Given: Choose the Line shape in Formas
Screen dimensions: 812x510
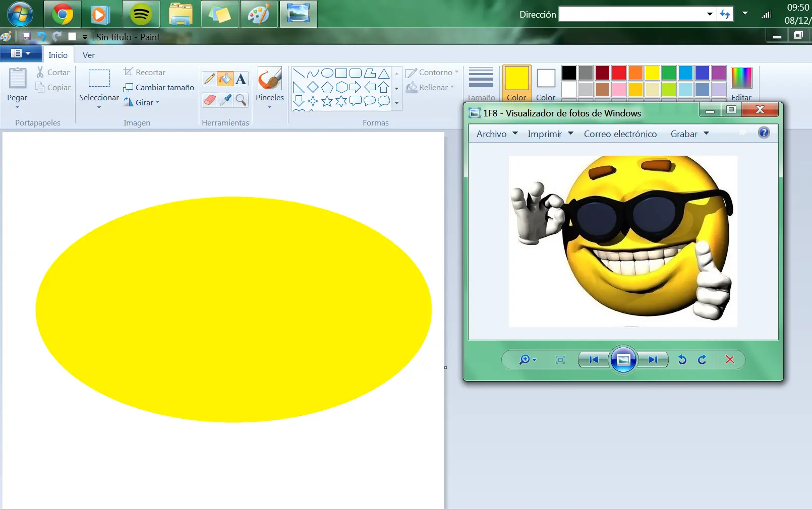Looking at the screenshot, I should (299, 73).
